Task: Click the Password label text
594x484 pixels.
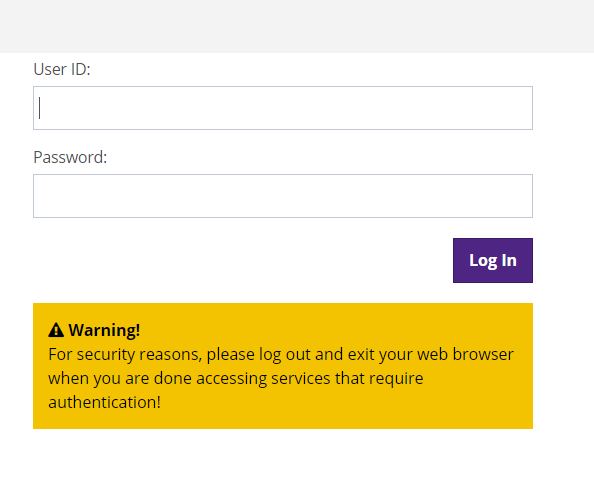Action: (70, 157)
